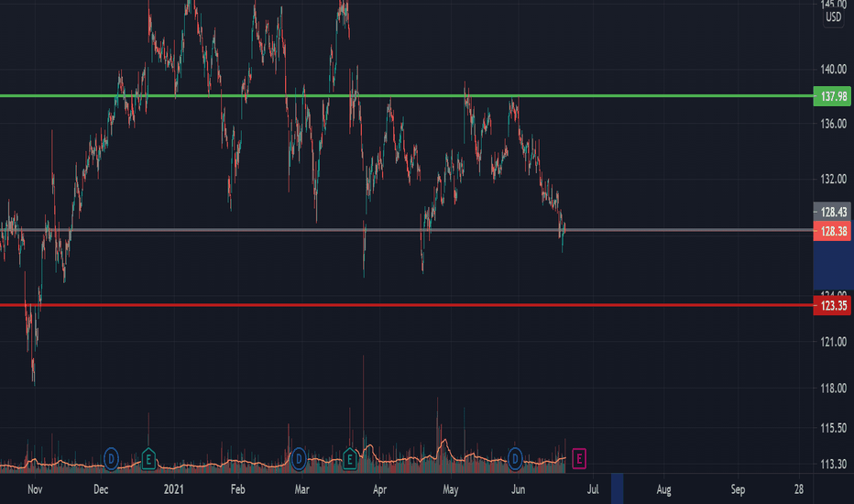Click the 2021 label on time axis
This screenshot has height=504, width=854.
[x=174, y=489]
